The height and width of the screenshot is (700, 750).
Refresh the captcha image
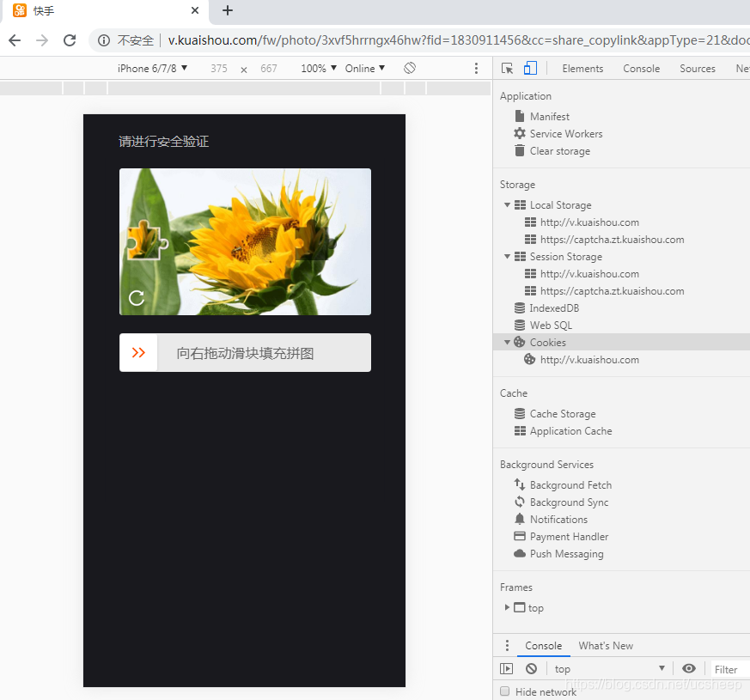137,298
